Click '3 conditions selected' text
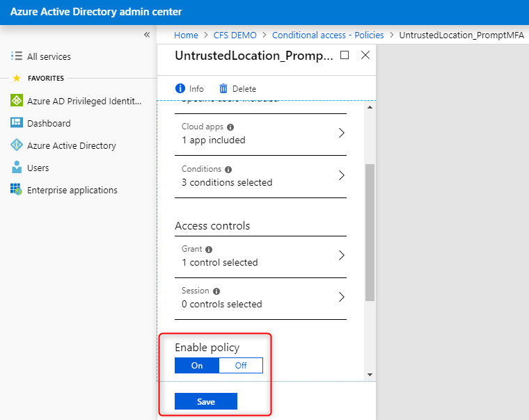Viewport: 529px width, 420px height. pos(227,182)
